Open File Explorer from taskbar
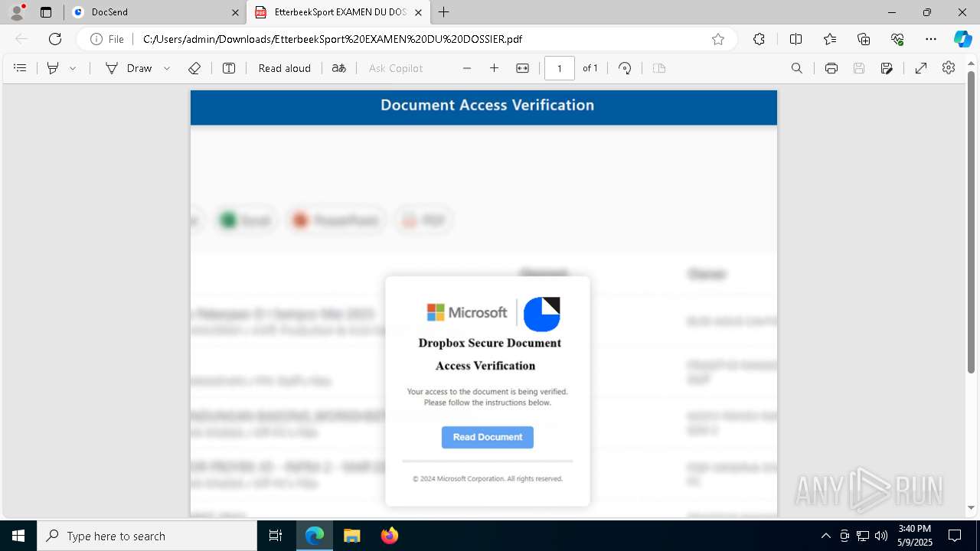Image resolution: width=980 pixels, height=551 pixels. [x=351, y=536]
